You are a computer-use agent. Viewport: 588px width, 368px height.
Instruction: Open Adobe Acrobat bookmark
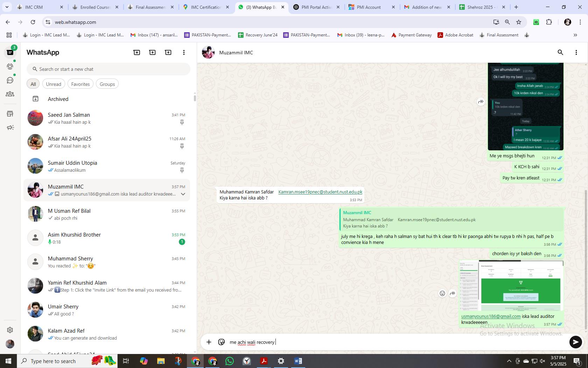(x=455, y=35)
